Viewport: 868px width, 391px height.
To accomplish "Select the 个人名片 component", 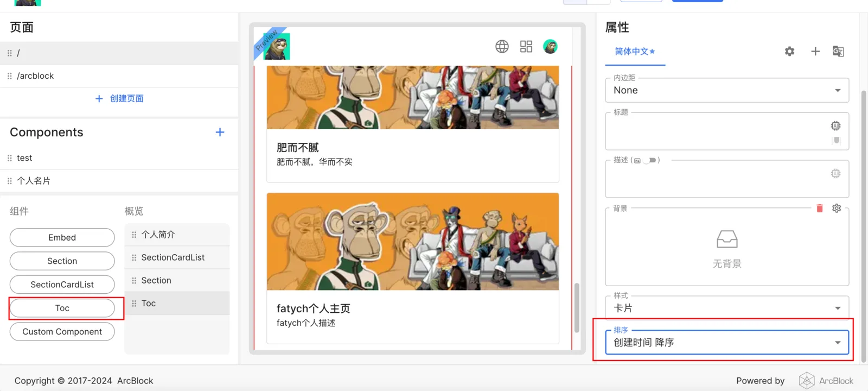I will 119,181.
